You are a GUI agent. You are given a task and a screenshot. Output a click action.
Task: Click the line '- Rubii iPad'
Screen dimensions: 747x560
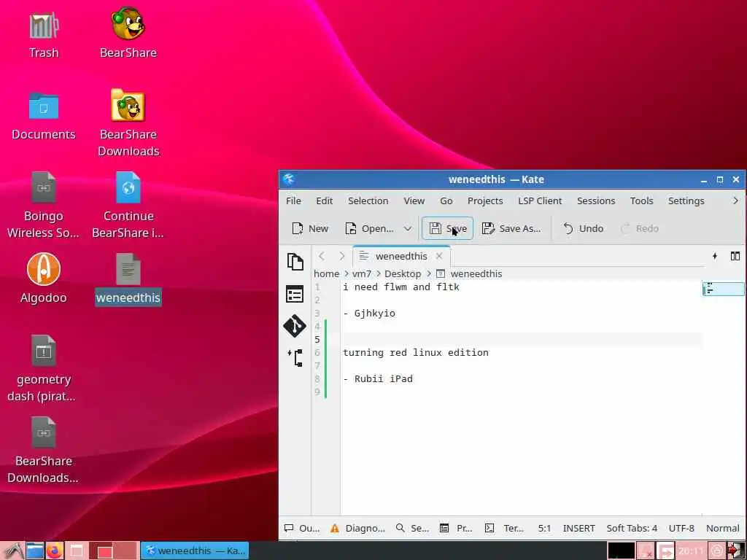(x=378, y=379)
